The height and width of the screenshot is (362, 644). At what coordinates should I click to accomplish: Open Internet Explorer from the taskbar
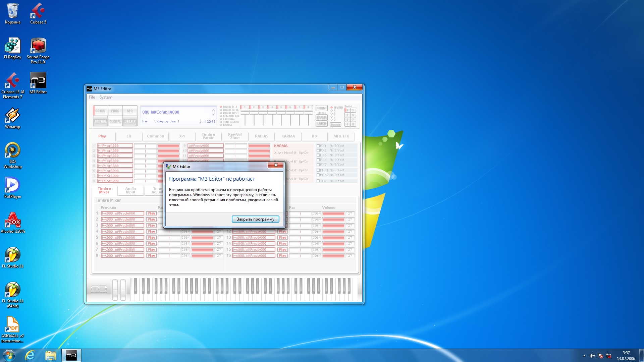point(30,355)
